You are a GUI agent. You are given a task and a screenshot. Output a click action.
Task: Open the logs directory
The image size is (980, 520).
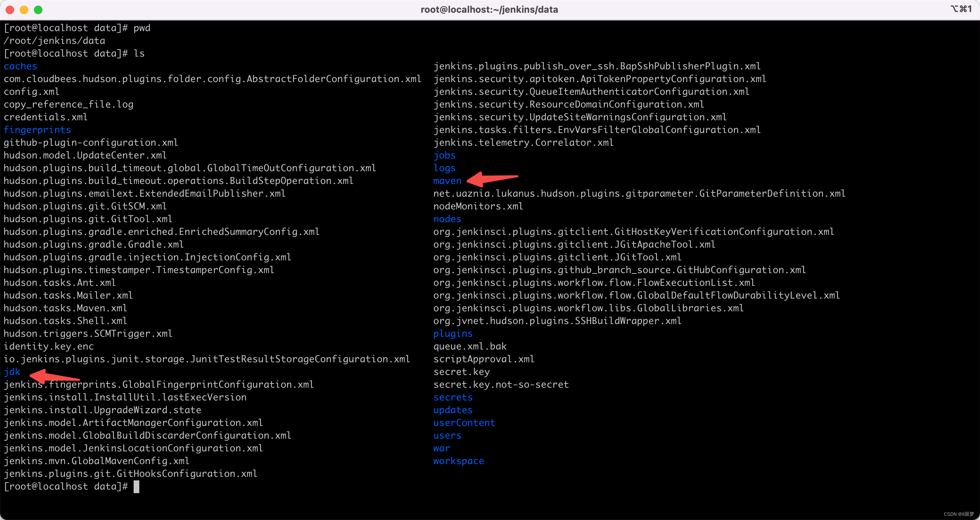[x=444, y=168]
